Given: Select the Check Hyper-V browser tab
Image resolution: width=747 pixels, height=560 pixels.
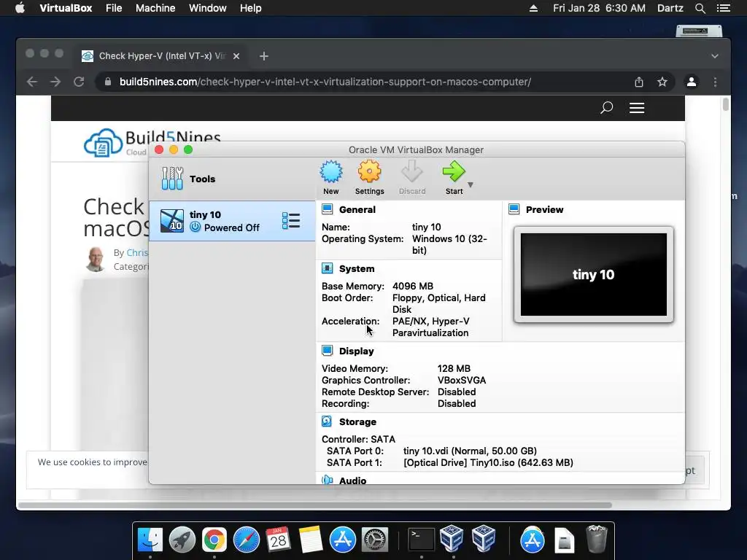Looking at the screenshot, I should coord(161,56).
